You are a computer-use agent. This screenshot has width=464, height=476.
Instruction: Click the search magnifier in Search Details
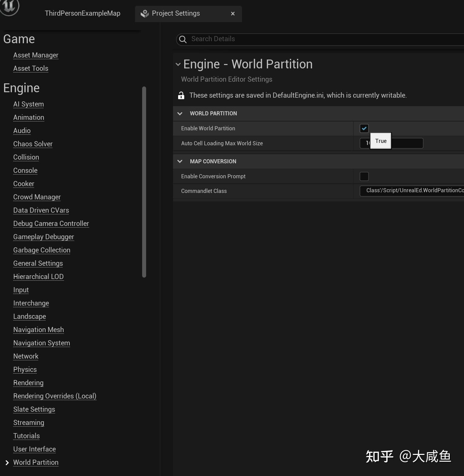tap(183, 39)
